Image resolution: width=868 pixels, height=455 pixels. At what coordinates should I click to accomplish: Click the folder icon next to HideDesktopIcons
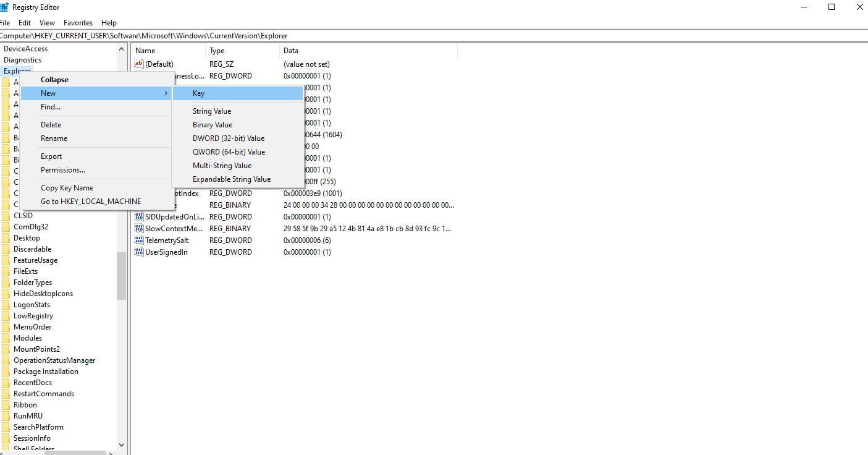tap(7, 293)
